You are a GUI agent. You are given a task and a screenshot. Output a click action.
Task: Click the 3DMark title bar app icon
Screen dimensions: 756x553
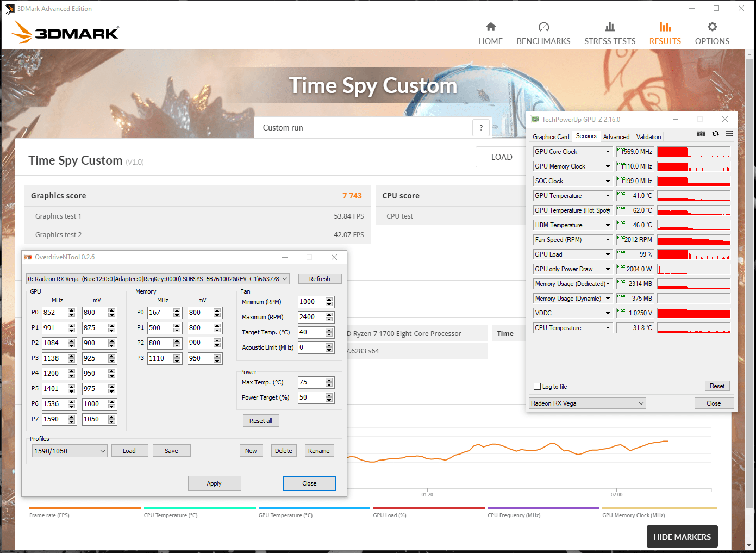click(x=10, y=9)
